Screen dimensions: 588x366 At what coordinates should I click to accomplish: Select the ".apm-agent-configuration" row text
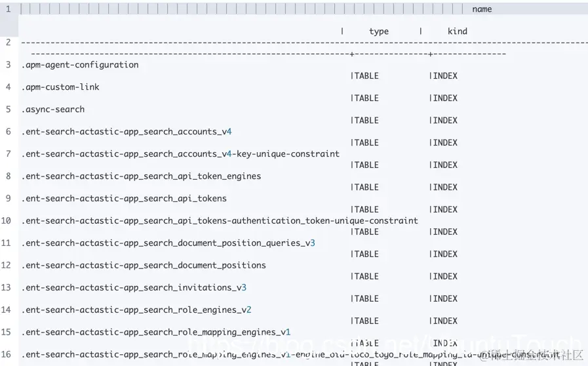tap(80, 65)
